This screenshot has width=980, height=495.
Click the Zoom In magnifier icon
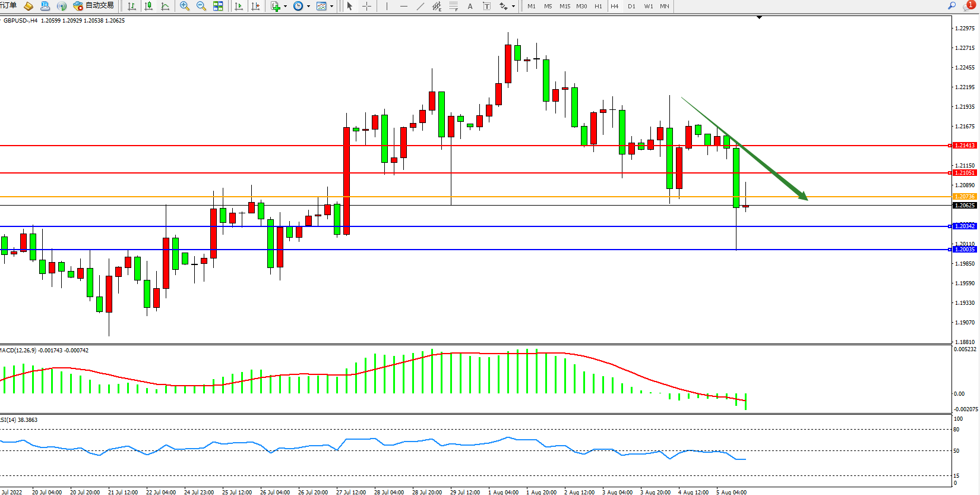pos(184,6)
